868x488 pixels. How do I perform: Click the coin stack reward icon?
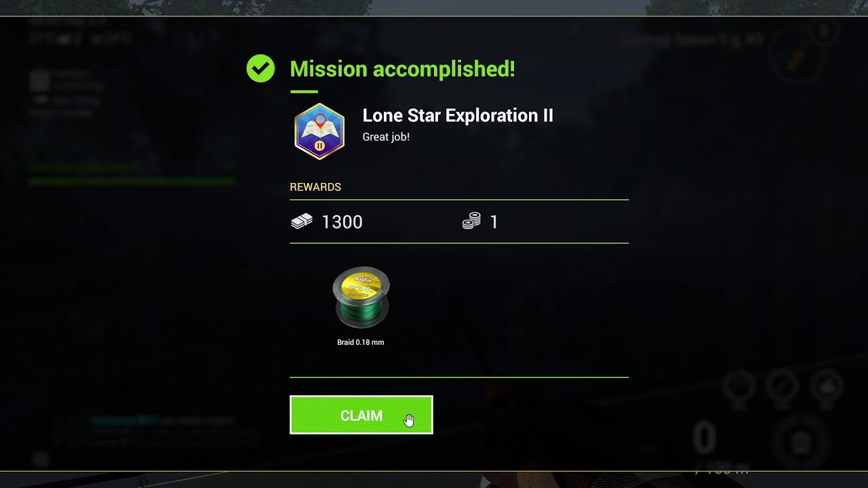point(472,221)
